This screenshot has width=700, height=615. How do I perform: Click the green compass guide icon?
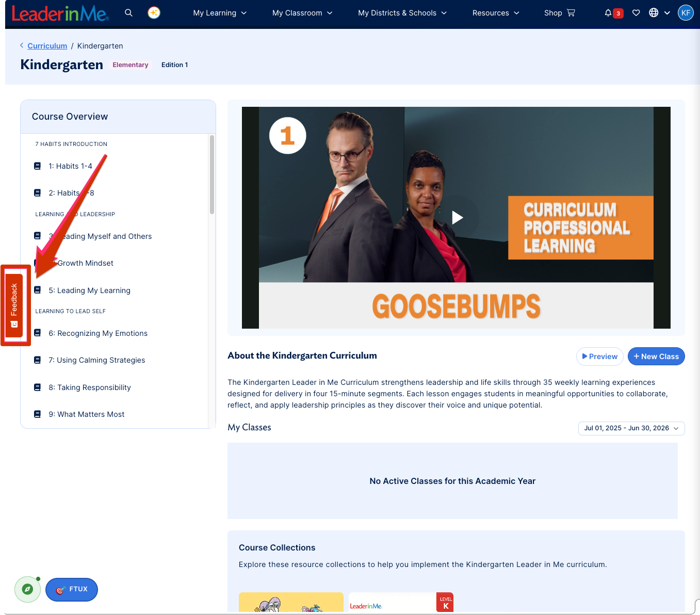point(28,589)
